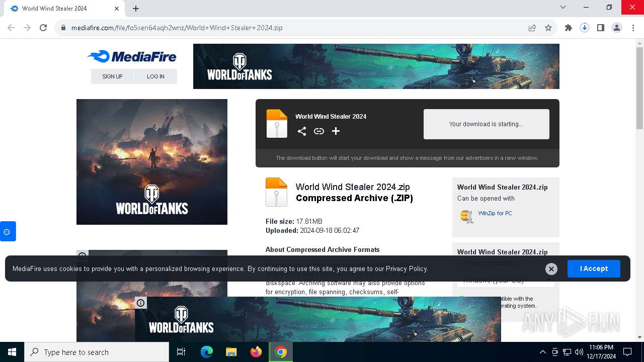Image resolution: width=644 pixels, height=362 pixels.
Task: Open Windows notification center
Action: tap(627, 352)
